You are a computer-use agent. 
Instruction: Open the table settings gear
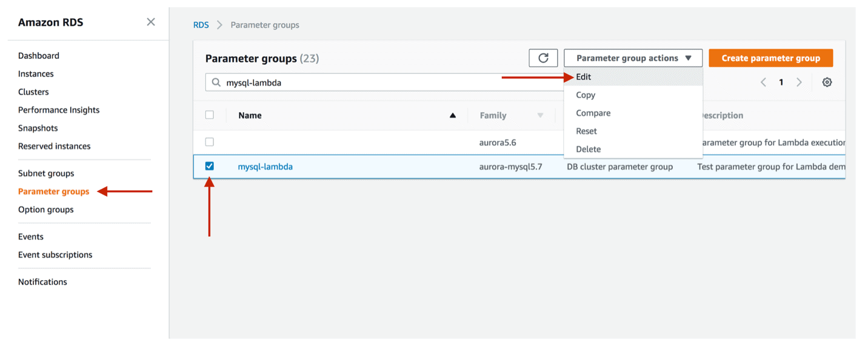click(x=827, y=82)
